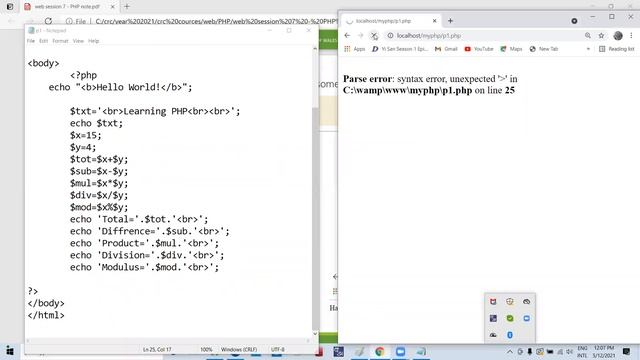Click the Ln 25, Col 17 status entry

(157, 349)
